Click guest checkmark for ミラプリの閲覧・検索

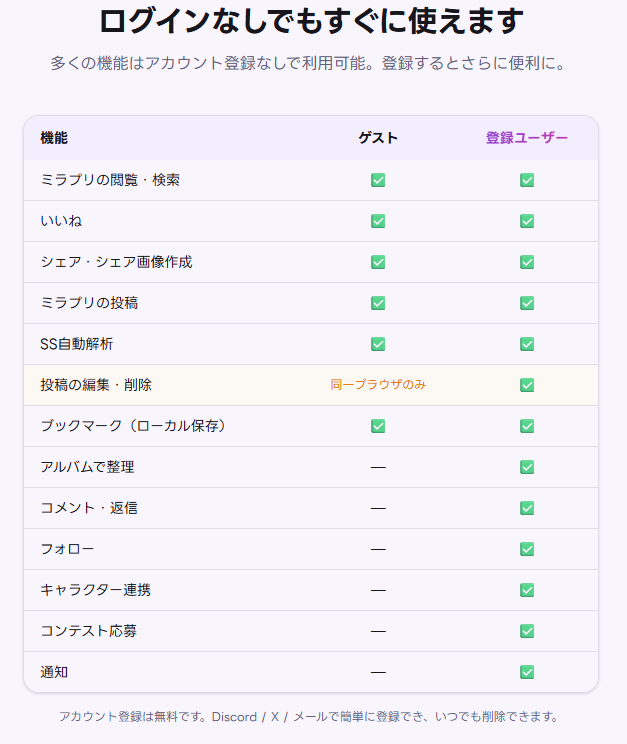pos(378,180)
